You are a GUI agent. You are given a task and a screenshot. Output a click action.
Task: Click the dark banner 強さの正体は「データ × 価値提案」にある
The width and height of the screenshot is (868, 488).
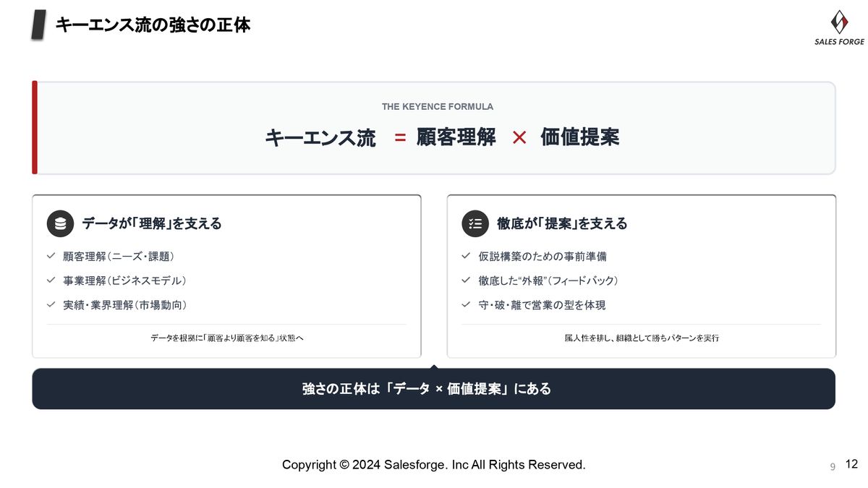tap(433, 389)
